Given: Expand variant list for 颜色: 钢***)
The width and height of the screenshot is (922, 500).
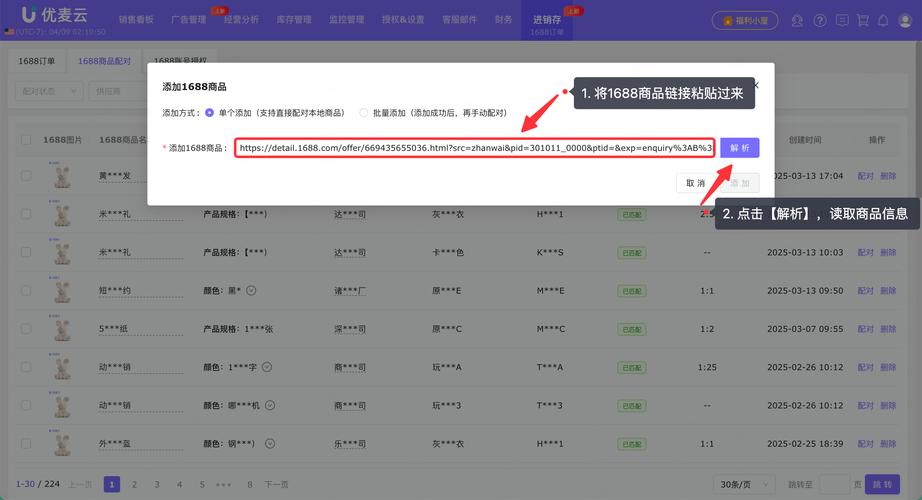Looking at the screenshot, I should (270, 444).
